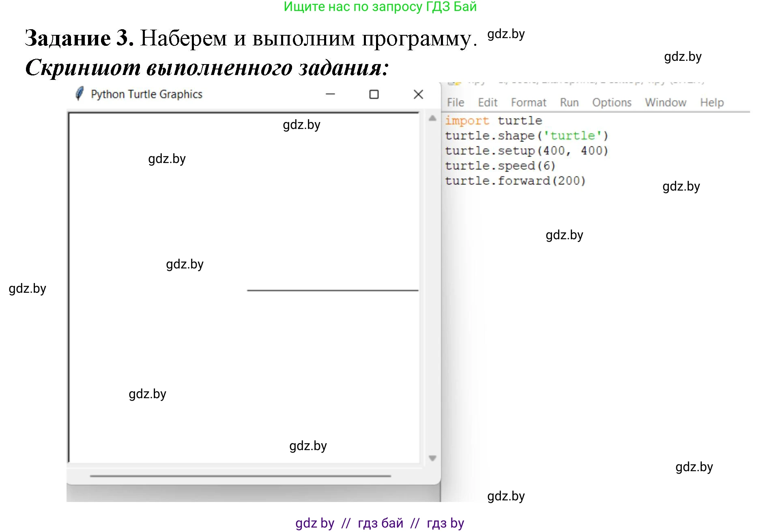
Task: Click the Python feather icon in title bar
Action: pos(79,94)
